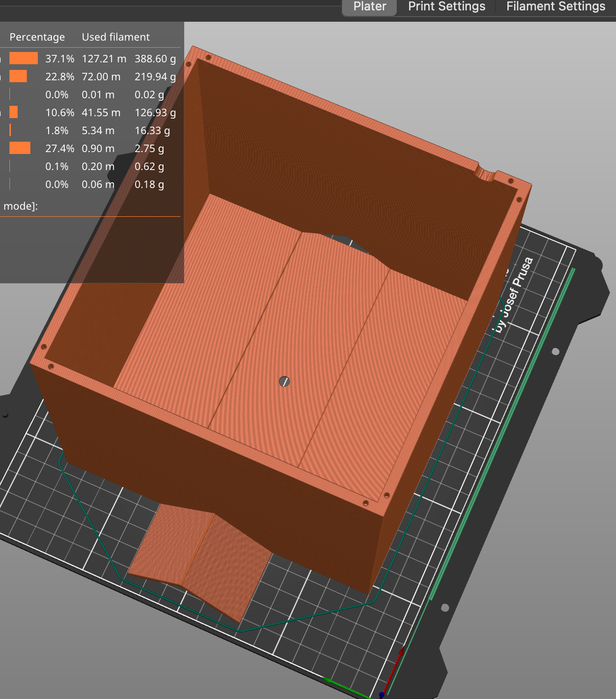
Task: Click the round hole in the box floor
Action: click(284, 382)
